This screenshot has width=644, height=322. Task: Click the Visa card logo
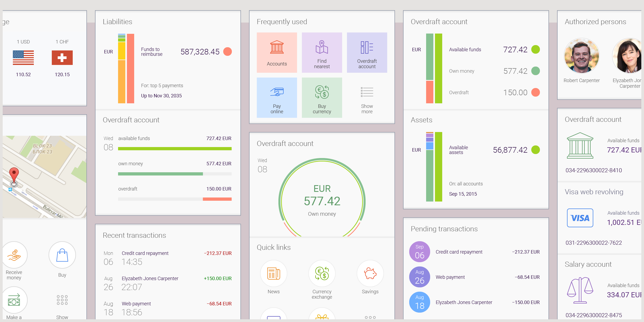(x=580, y=218)
